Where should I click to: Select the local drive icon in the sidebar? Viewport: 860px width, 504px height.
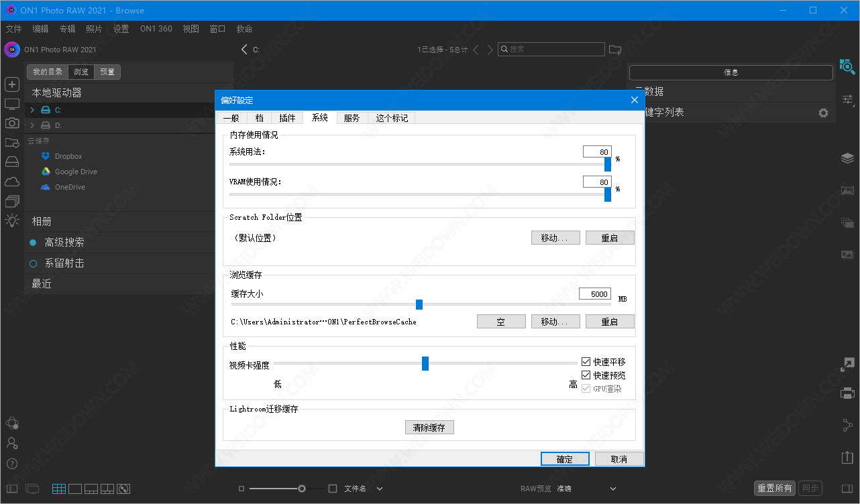click(x=12, y=162)
